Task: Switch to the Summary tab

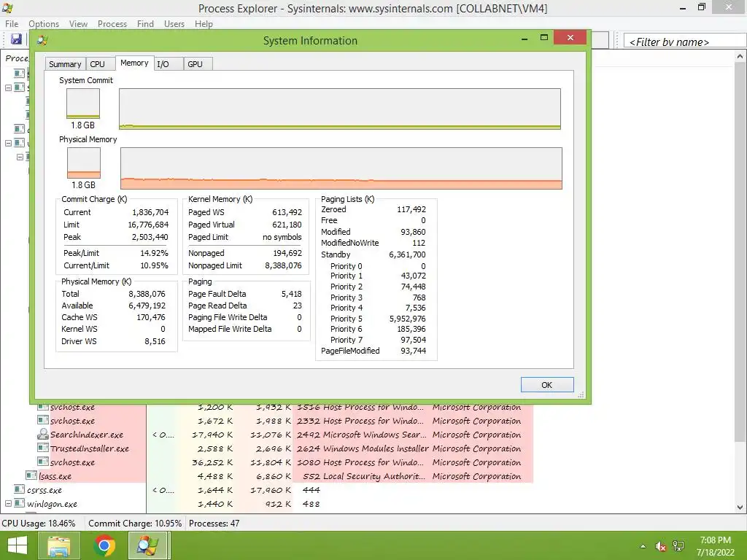Action: tap(65, 64)
